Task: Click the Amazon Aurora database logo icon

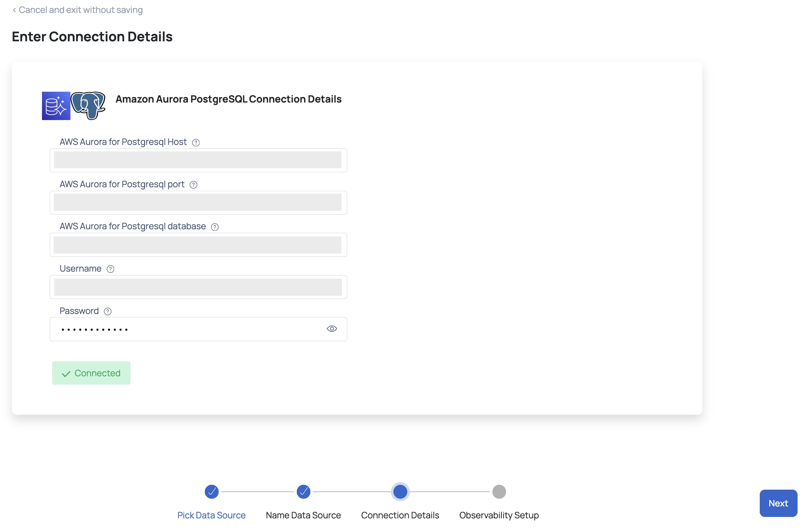Action: (x=56, y=106)
